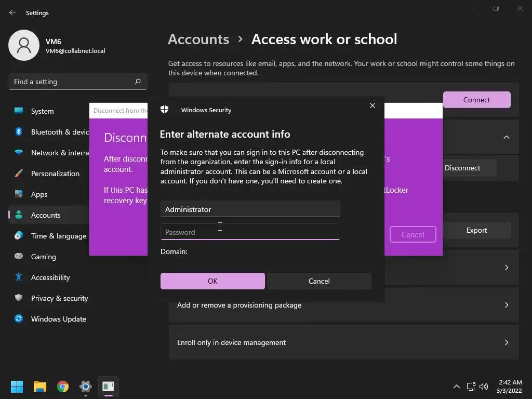Open Enroll only in device management
This screenshot has height=399, width=532.
click(344, 342)
